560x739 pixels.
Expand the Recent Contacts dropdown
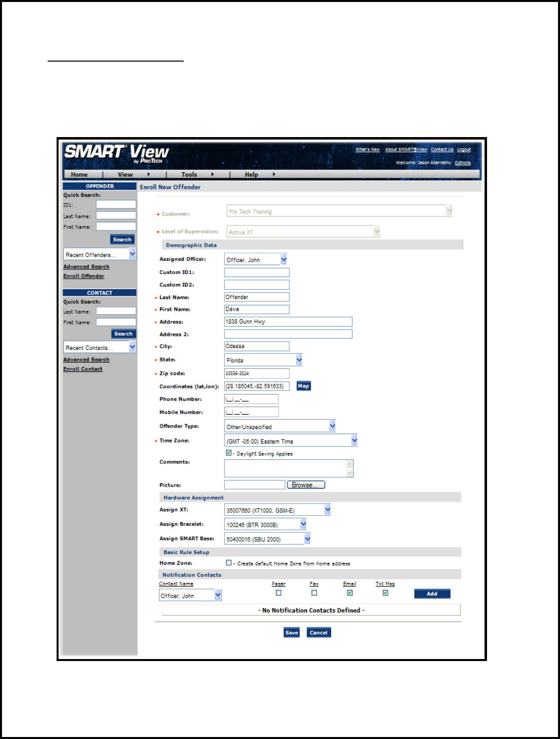point(100,347)
